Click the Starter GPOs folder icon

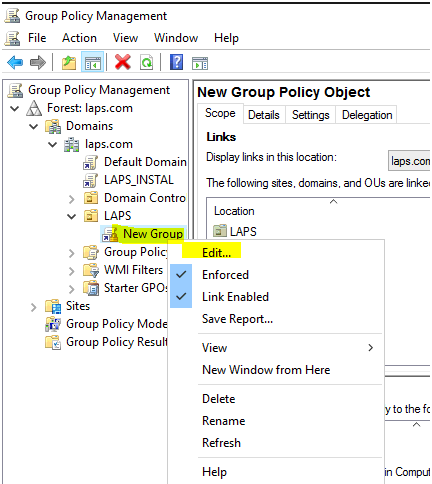click(91, 288)
